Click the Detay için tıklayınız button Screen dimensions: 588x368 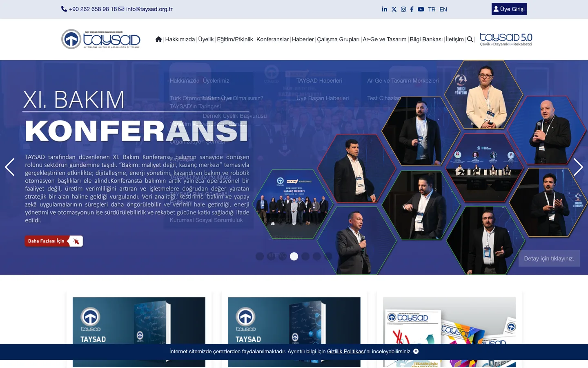coord(549,258)
